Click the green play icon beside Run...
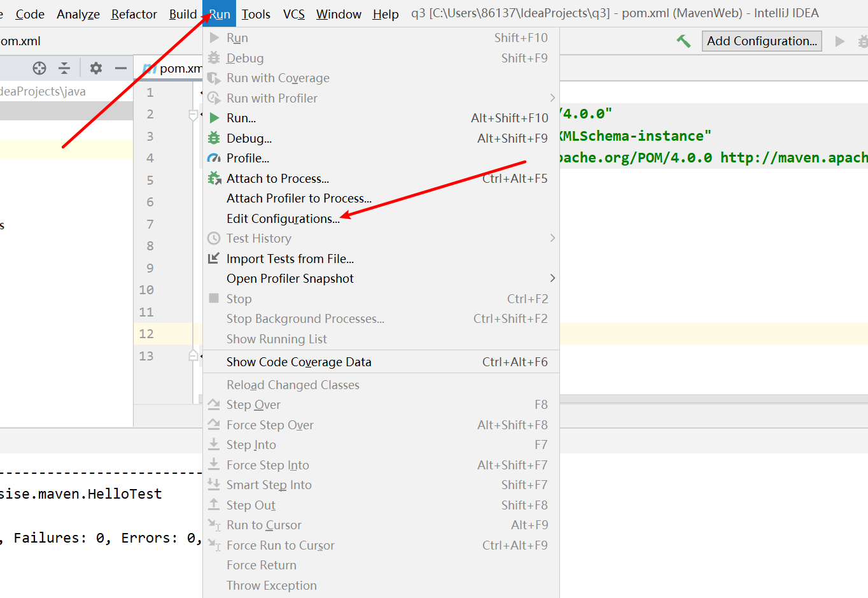This screenshot has height=598, width=868. 214,118
